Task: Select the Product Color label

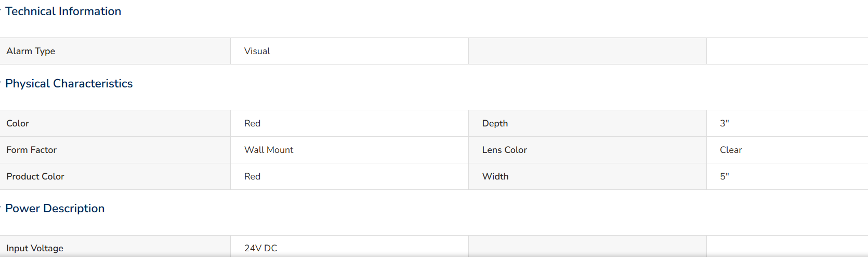Action: click(x=35, y=176)
